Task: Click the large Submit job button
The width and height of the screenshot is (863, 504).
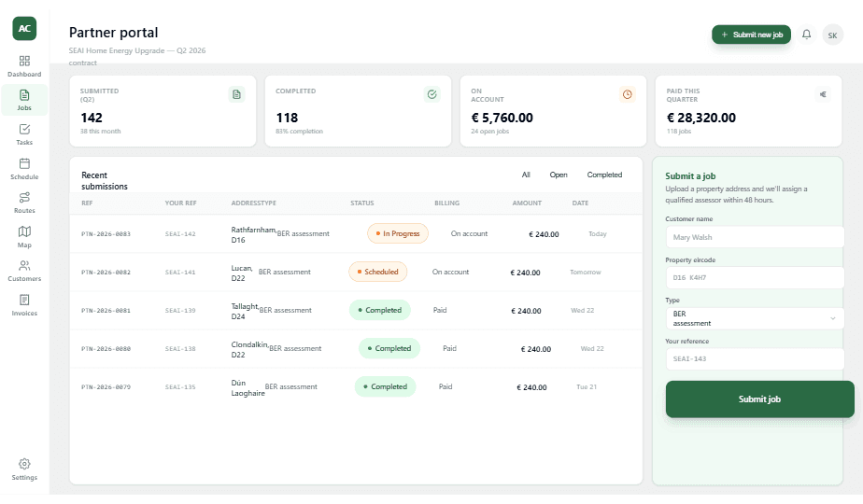Action: pos(759,399)
